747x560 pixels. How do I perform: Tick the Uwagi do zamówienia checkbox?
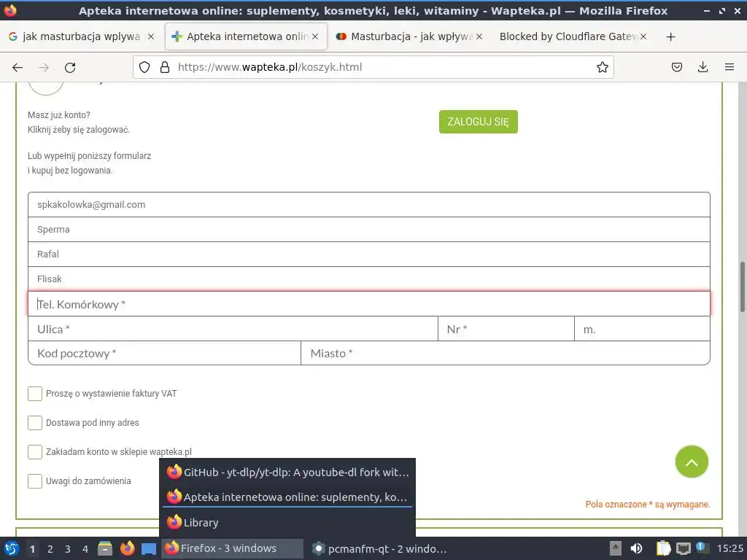[x=35, y=481]
